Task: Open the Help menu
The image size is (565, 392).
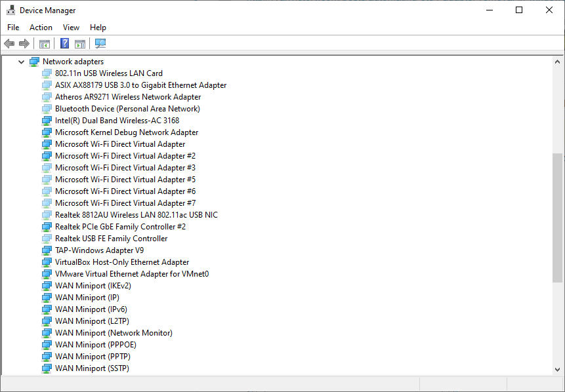Action: pyautogui.click(x=98, y=28)
